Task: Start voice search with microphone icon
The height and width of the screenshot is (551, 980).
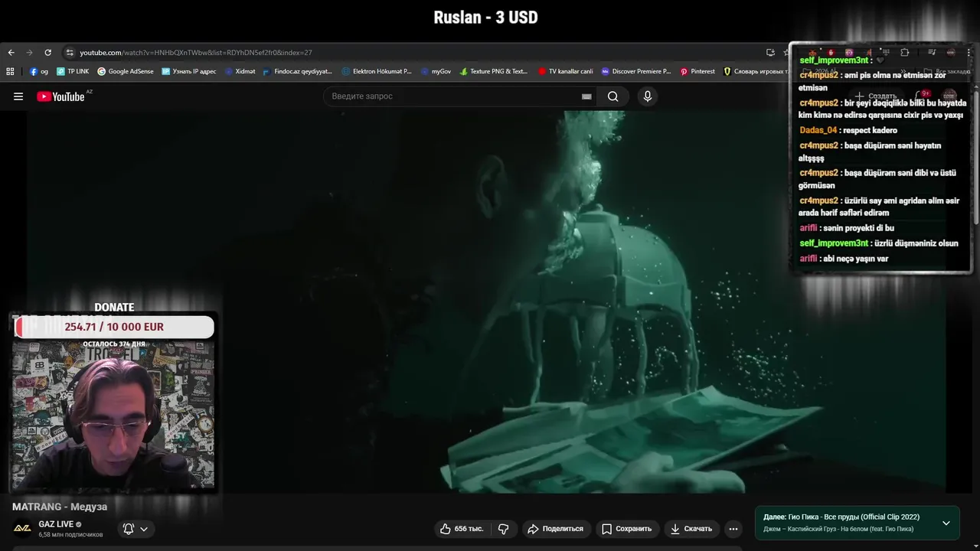Action: (648, 96)
